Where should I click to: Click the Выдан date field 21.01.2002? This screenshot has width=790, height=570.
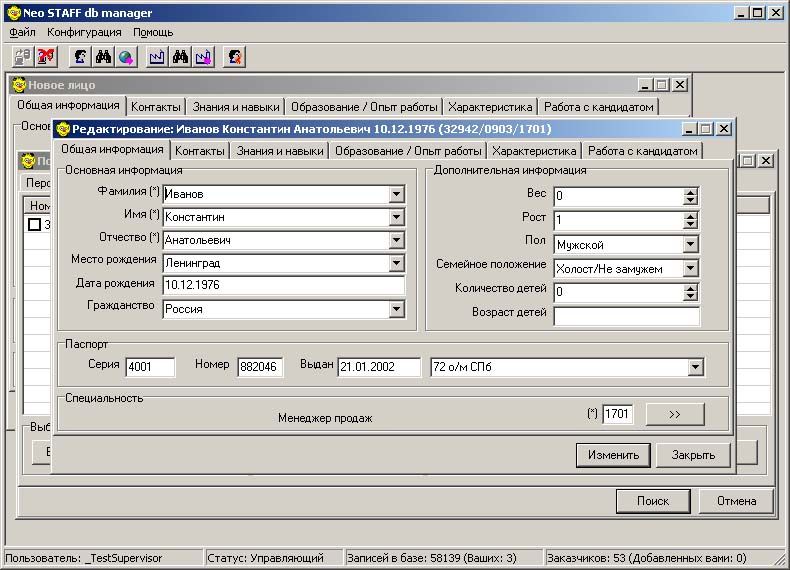point(379,367)
